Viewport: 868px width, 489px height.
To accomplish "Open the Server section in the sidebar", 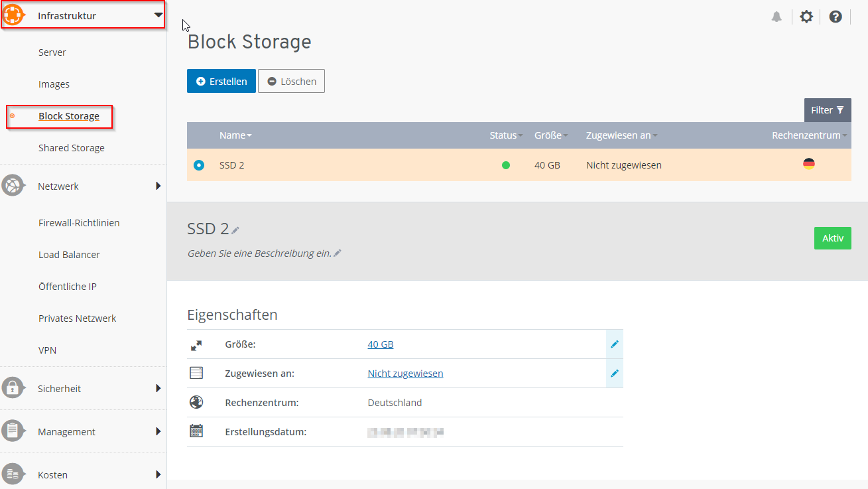I will [x=52, y=52].
